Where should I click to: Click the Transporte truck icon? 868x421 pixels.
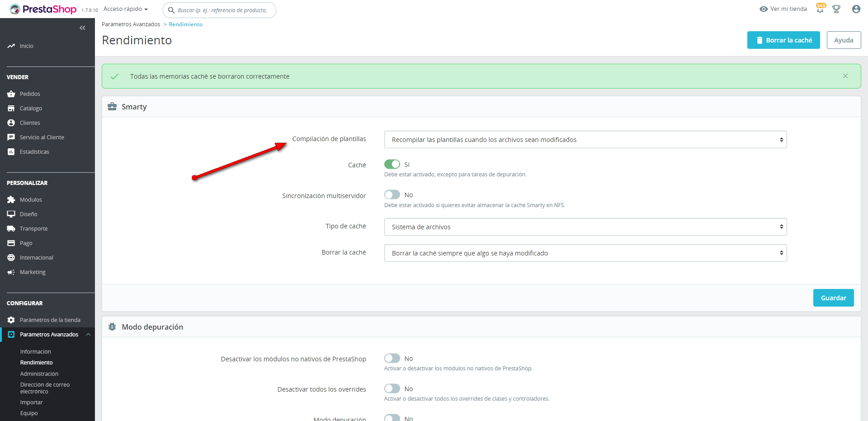[11, 229]
